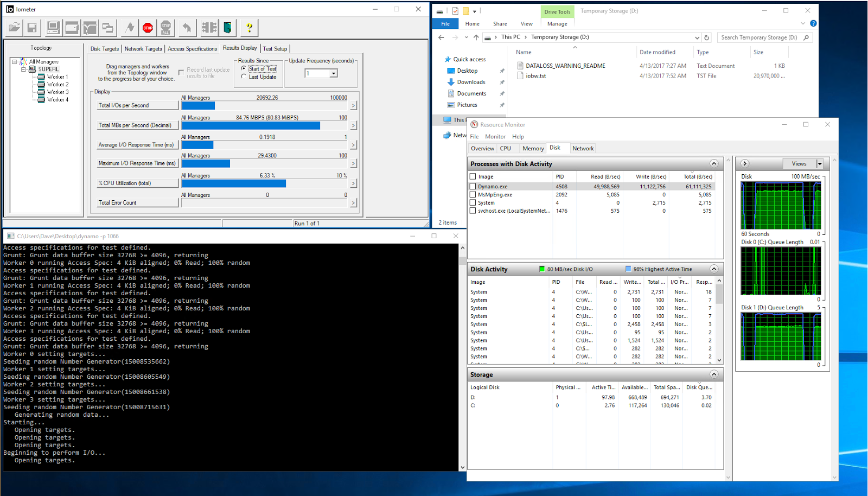Viewport: 868px width, 496px height.
Task: Collapse the SUPERL manager tree node
Action: [23, 69]
